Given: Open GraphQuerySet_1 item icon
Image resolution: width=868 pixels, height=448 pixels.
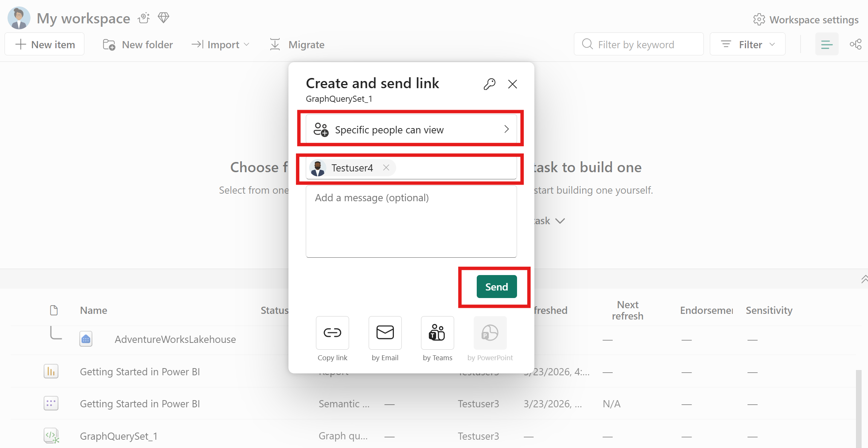Looking at the screenshot, I should (x=51, y=436).
